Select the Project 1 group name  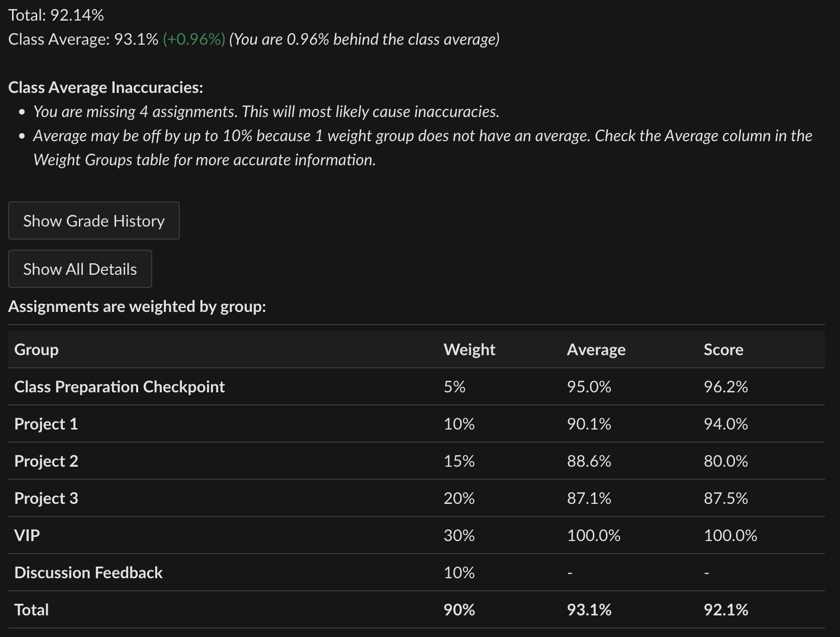pos(46,424)
